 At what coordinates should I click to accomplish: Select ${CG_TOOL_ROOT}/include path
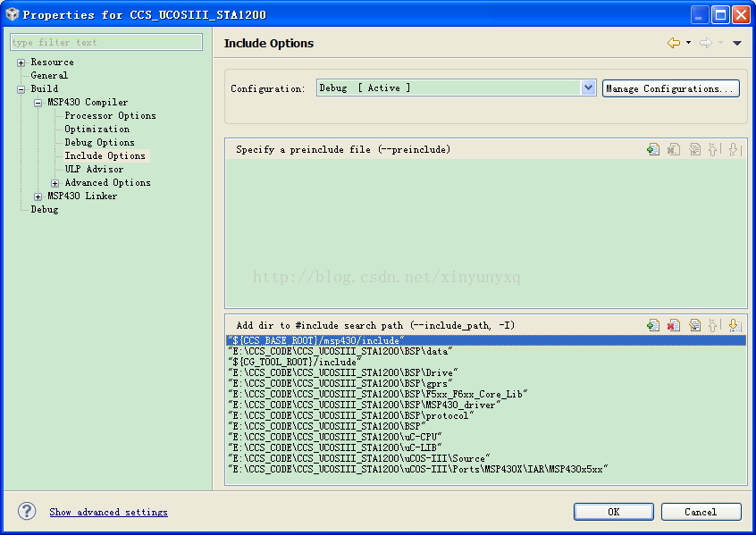[486, 362]
